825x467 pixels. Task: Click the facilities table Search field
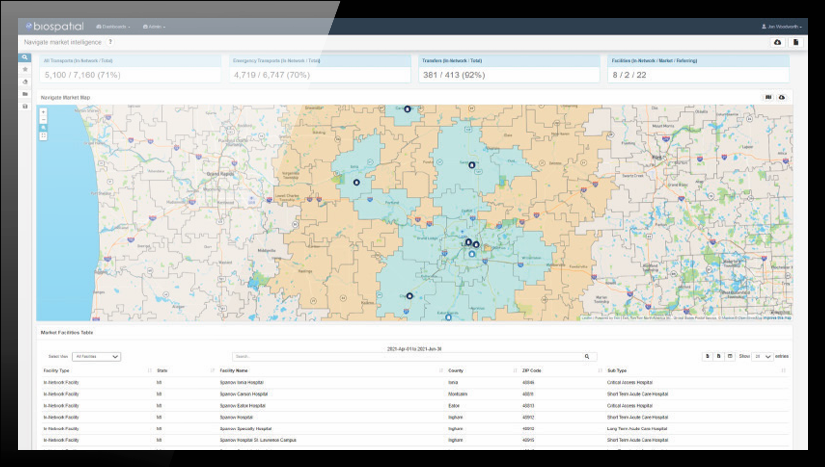408,357
